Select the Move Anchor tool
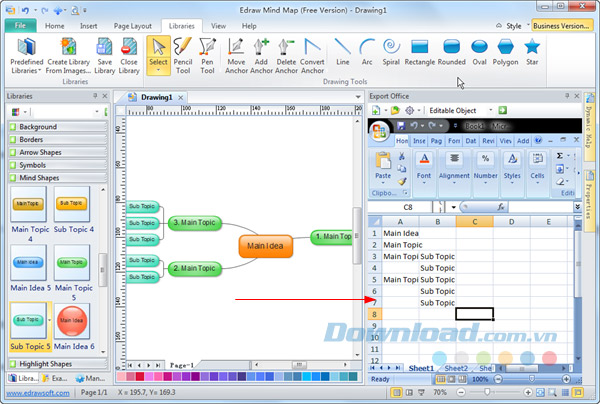The image size is (600, 404). point(236,55)
